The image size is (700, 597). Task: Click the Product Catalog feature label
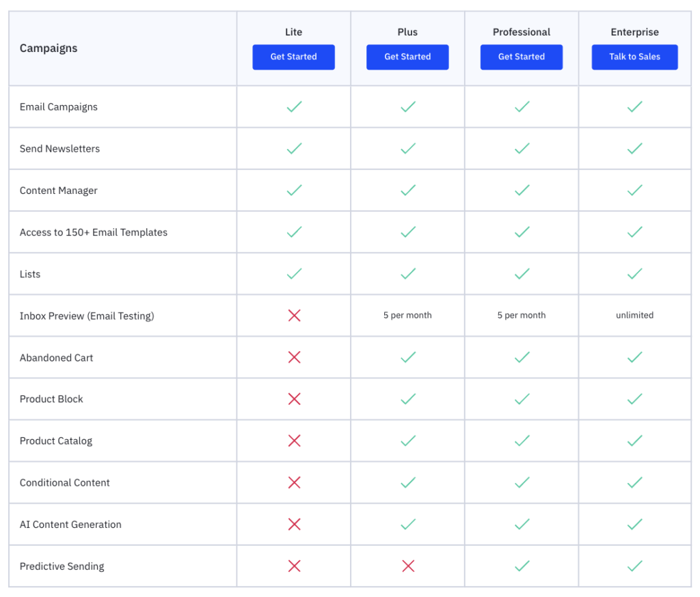point(56,441)
